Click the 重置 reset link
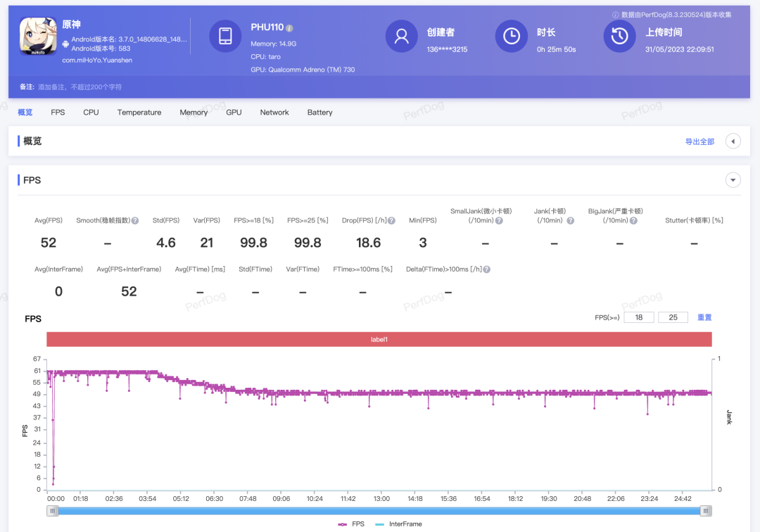Screen dimensions: 760x532 (x=704, y=317)
